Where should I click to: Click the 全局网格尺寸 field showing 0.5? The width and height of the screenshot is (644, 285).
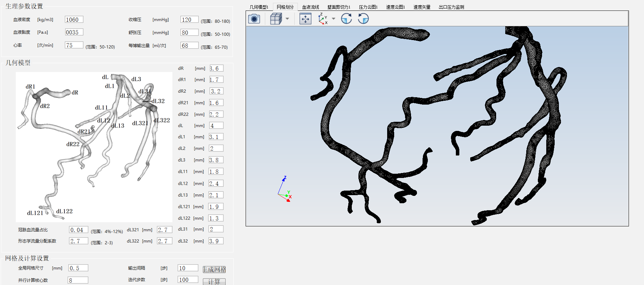coord(78,268)
